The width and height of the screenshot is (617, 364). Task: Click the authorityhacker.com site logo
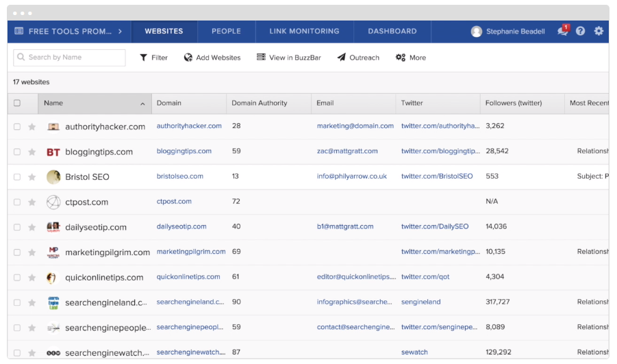[x=53, y=127]
